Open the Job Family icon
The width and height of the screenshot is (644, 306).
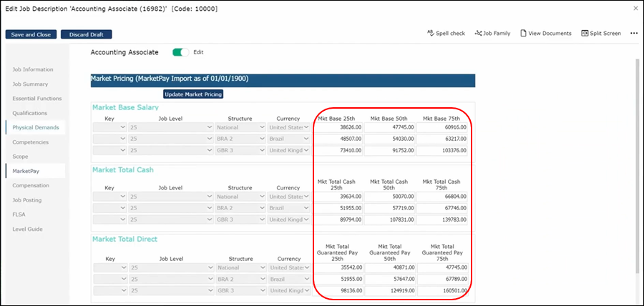pyautogui.click(x=479, y=33)
